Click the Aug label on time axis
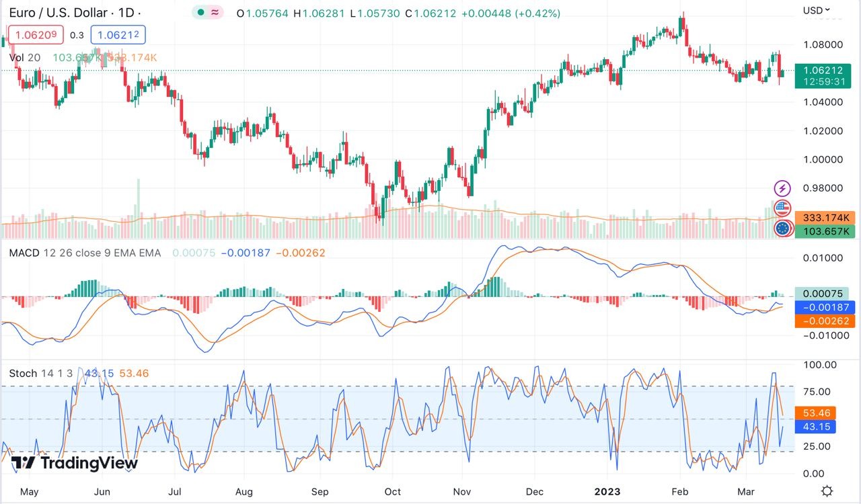This screenshot has width=861, height=504. pos(244,492)
